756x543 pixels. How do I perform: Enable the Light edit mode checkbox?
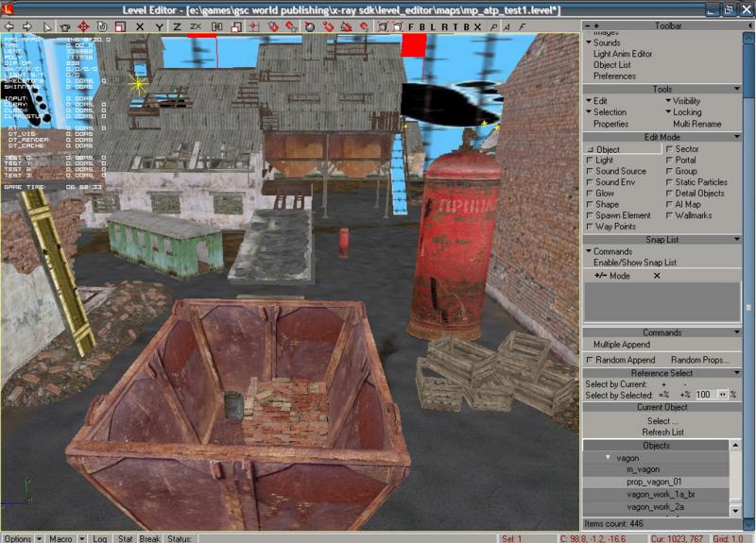pyautogui.click(x=589, y=160)
